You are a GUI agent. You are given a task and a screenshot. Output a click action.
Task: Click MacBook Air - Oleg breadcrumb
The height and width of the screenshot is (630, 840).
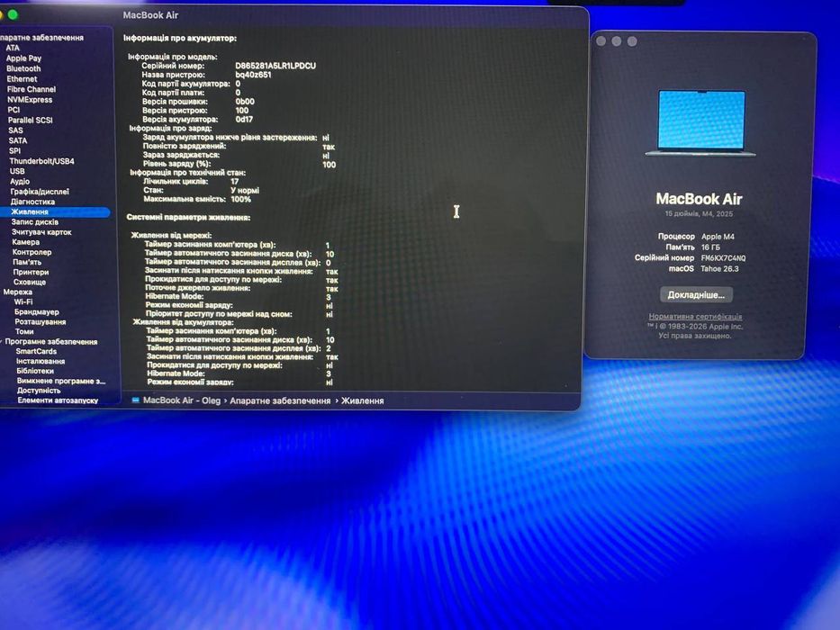tap(182, 400)
